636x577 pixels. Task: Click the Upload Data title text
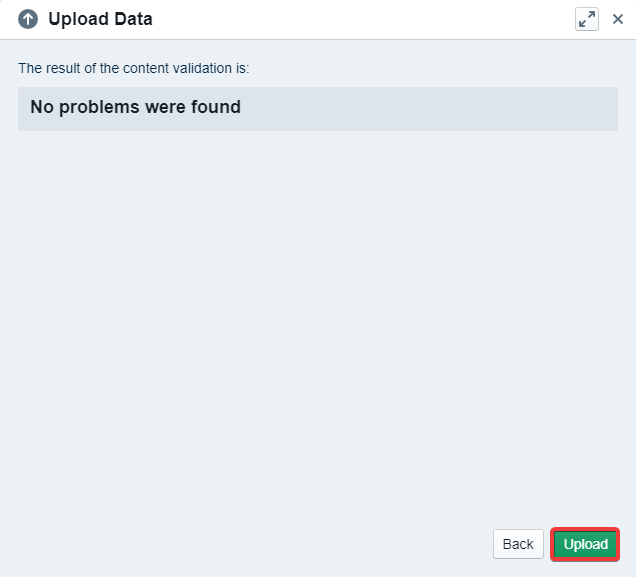click(x=100, y=19)
